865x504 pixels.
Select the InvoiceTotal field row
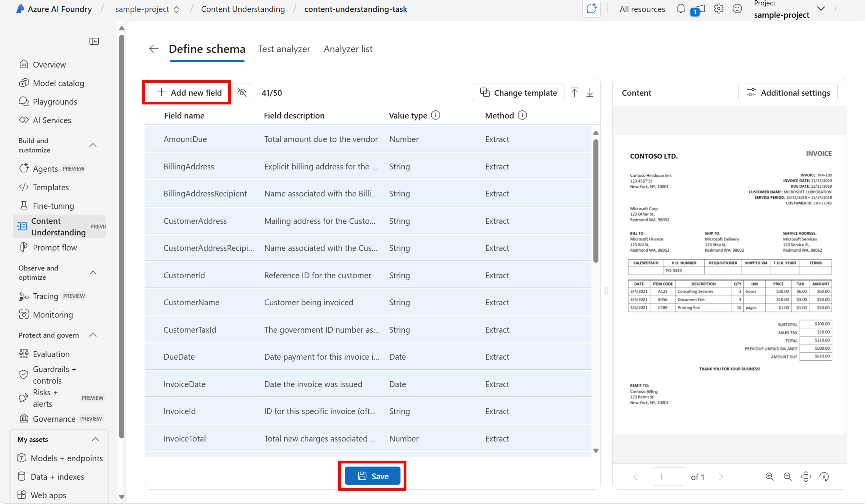pos(368,438)
